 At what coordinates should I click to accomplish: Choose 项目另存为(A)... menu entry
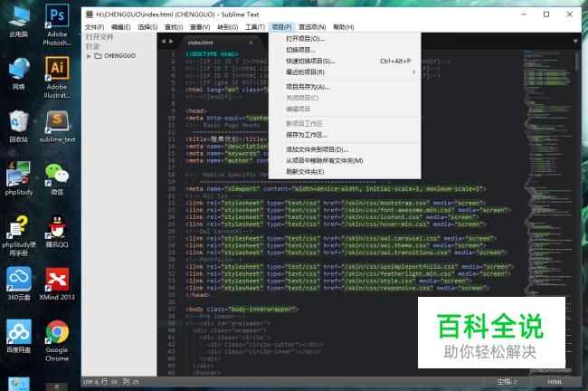pos(345,87)
